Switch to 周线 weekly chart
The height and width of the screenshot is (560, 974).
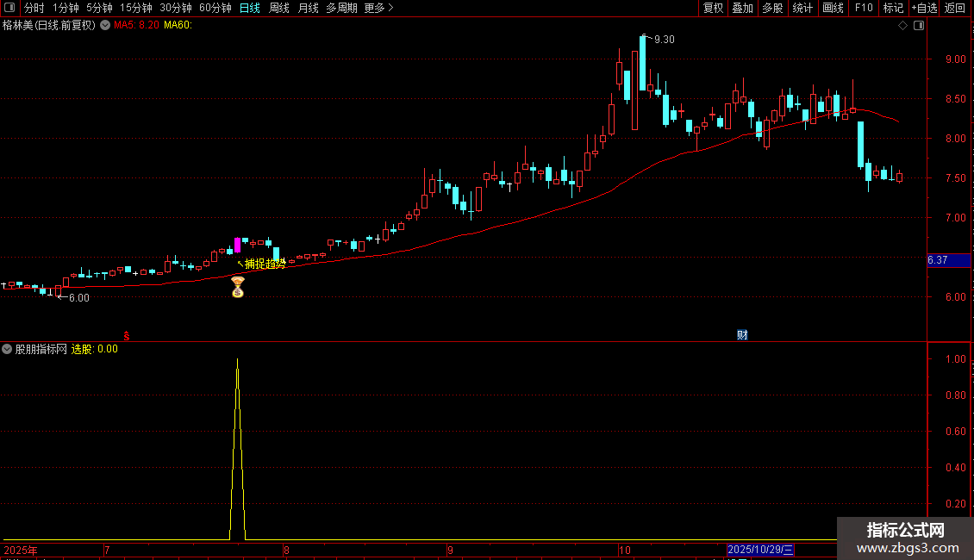279,8
